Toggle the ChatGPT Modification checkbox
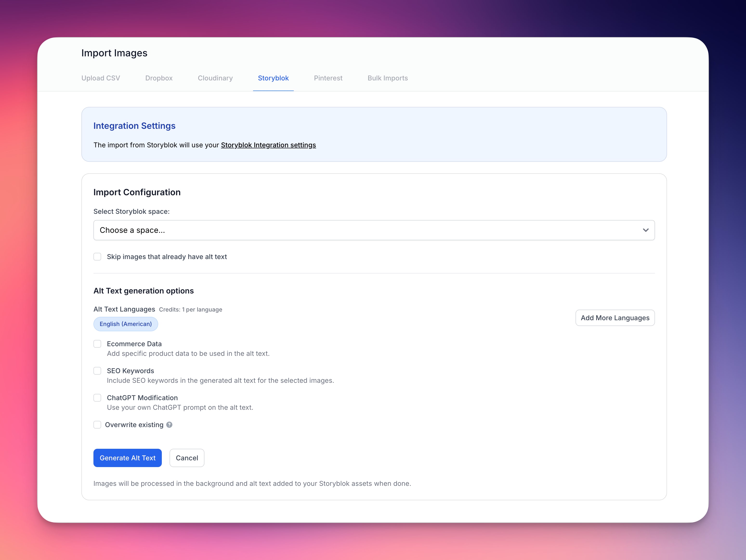The width and height of the screenshot is (746, 560). (98, 398)
